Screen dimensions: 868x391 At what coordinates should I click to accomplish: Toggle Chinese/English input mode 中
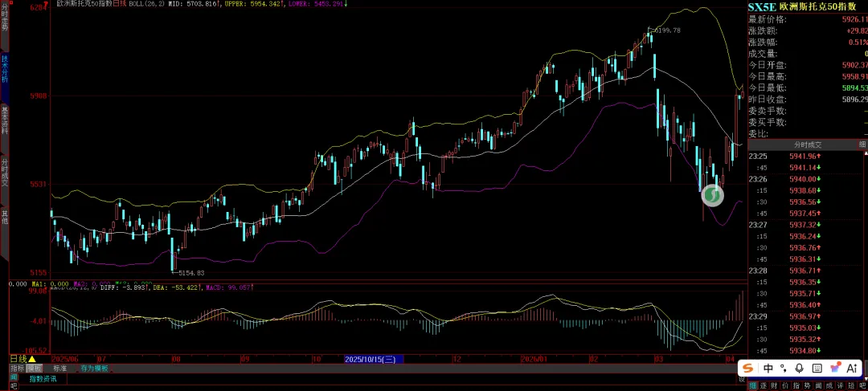coord(768,368)
